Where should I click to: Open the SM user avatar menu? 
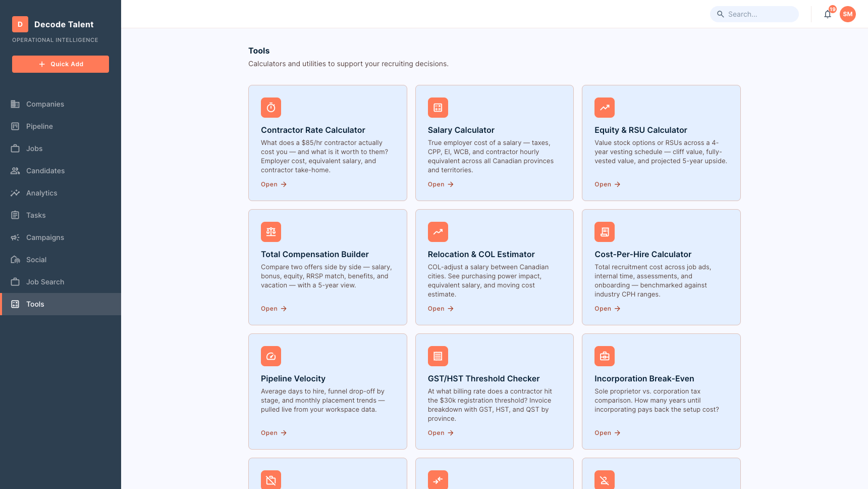[848, 14]
